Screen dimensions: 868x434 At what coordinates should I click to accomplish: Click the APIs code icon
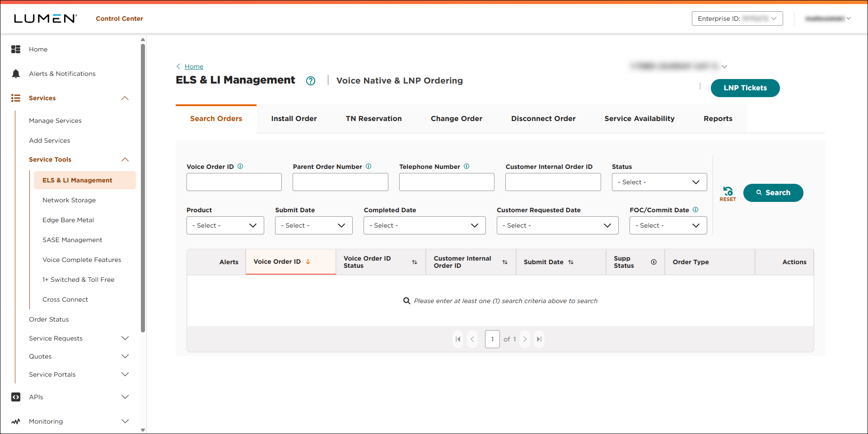click(16, 397)
